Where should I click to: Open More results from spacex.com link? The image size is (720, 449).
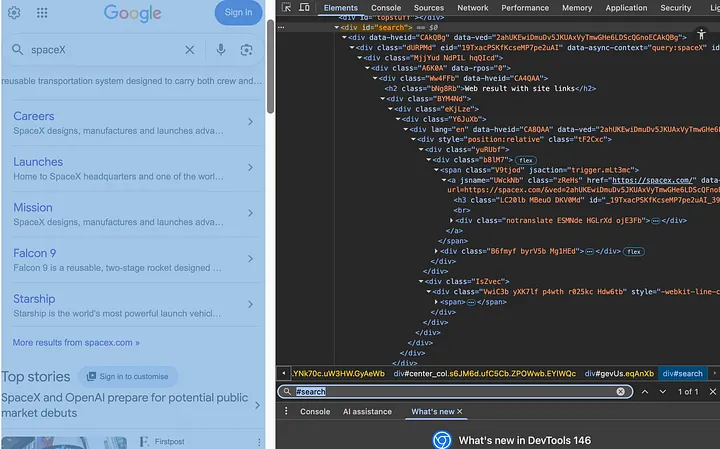point(76,343)
